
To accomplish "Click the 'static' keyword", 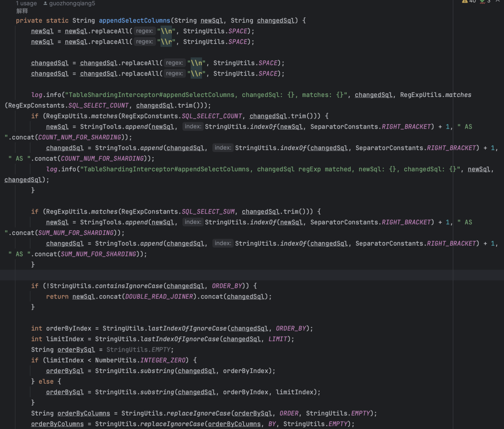I will [x=57, y=21].
